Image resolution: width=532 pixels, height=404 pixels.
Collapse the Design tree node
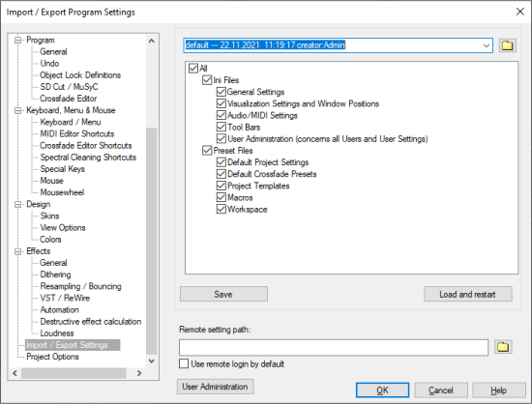pos(17,204)
